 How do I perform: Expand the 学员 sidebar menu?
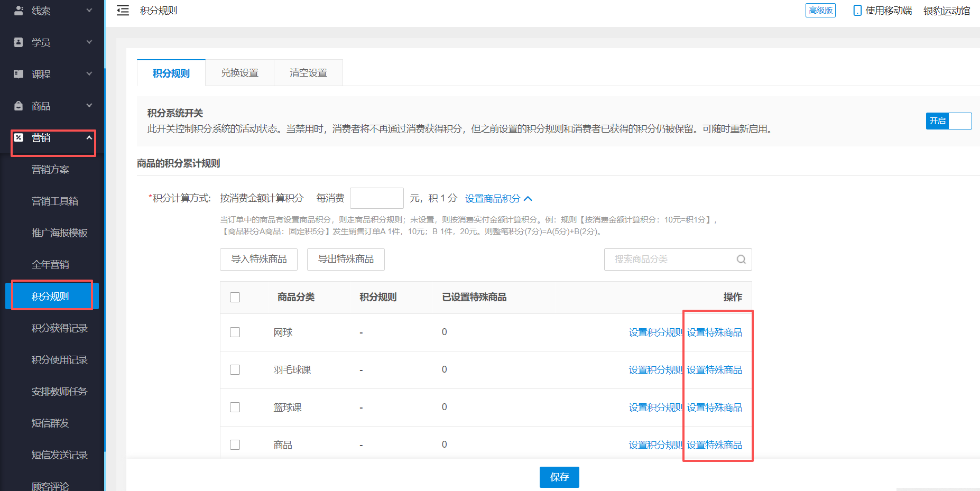click(x=89, y=42)
